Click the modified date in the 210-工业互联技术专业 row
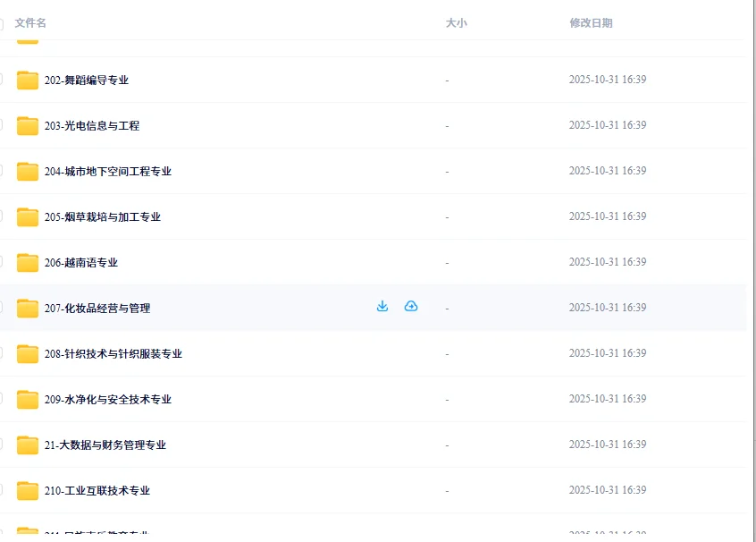Image resolution: width=756 pixels, height=542 pixels. 608,490
